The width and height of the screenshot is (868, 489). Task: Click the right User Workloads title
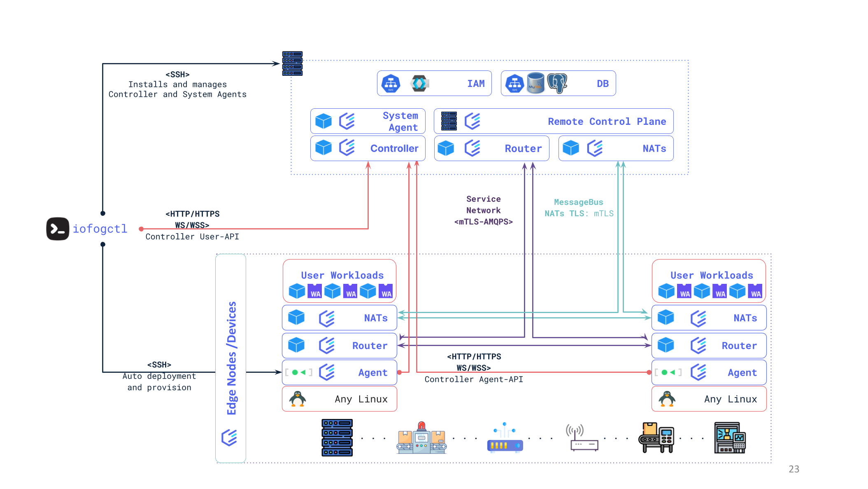coord(712,275)
